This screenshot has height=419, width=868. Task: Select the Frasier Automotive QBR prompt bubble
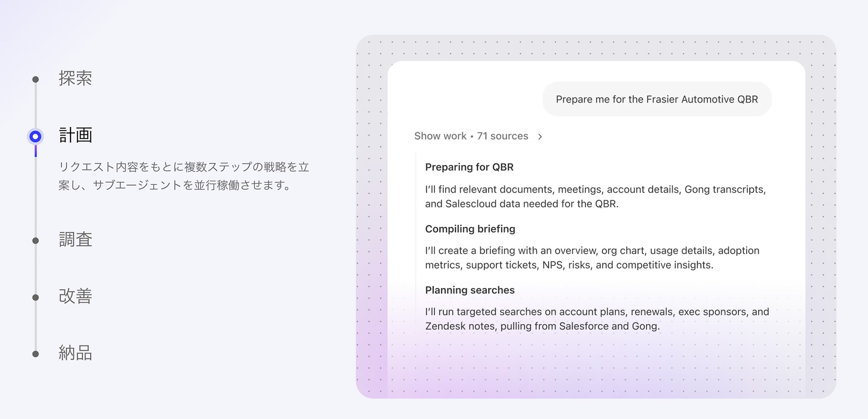tap(656, 99)
